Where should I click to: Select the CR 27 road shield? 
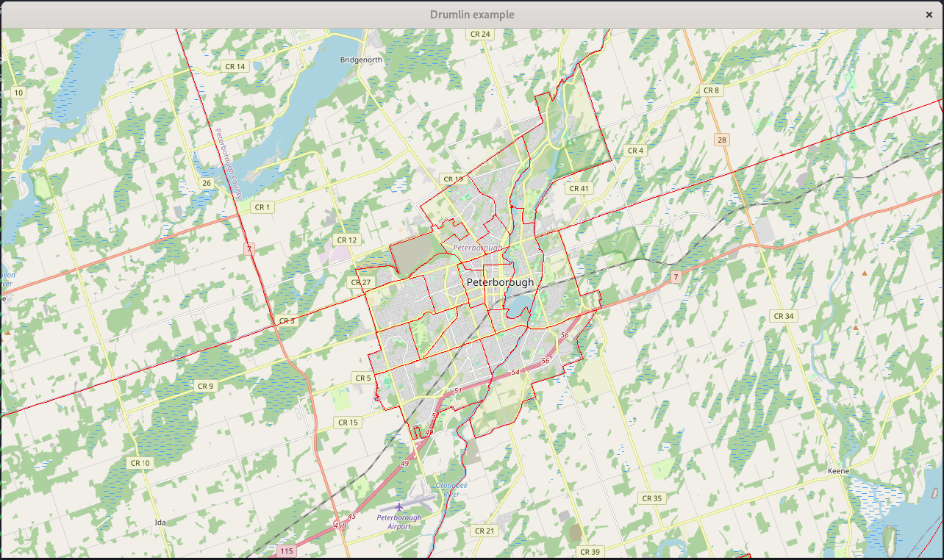click(x=361, y=282)
